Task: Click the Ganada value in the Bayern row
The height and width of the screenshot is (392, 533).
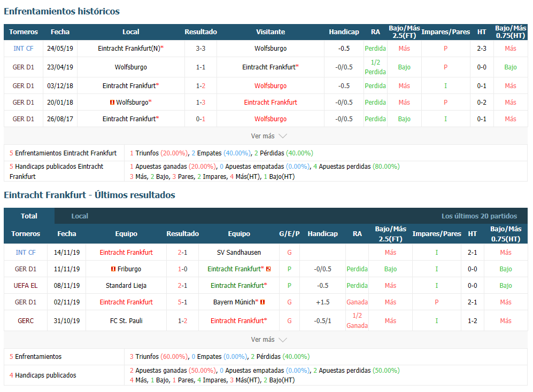Action: coord(357,302)
